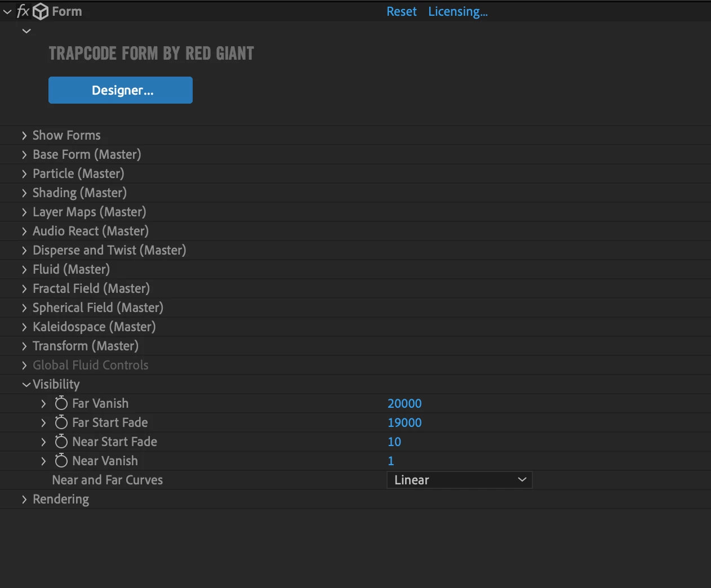The image size is (711, 588).
Task: Select the Far Start Fade label
Action: point(110,423)
